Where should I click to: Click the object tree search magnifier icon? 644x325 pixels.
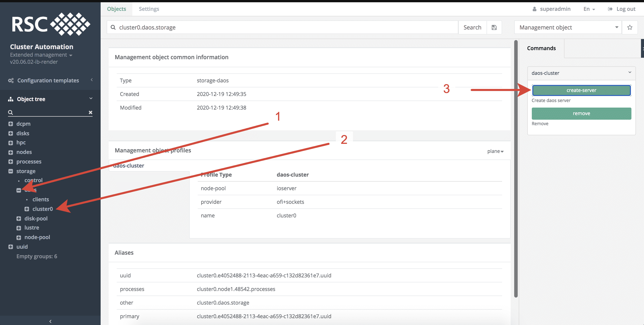click(x=10, y=112)
